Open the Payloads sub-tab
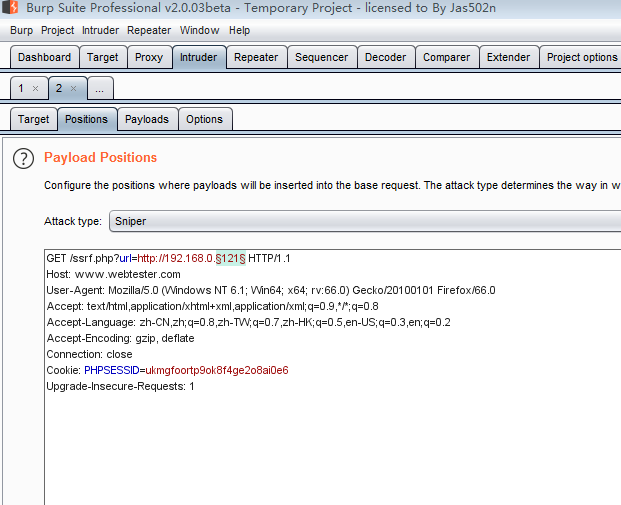 click(x=147, y=119)
